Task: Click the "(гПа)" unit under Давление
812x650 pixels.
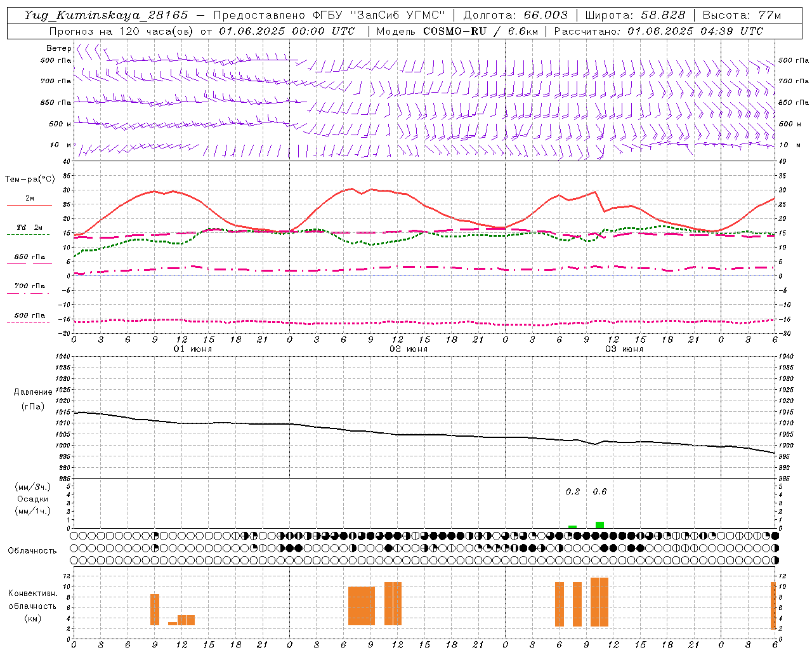Action: point(33,407)
